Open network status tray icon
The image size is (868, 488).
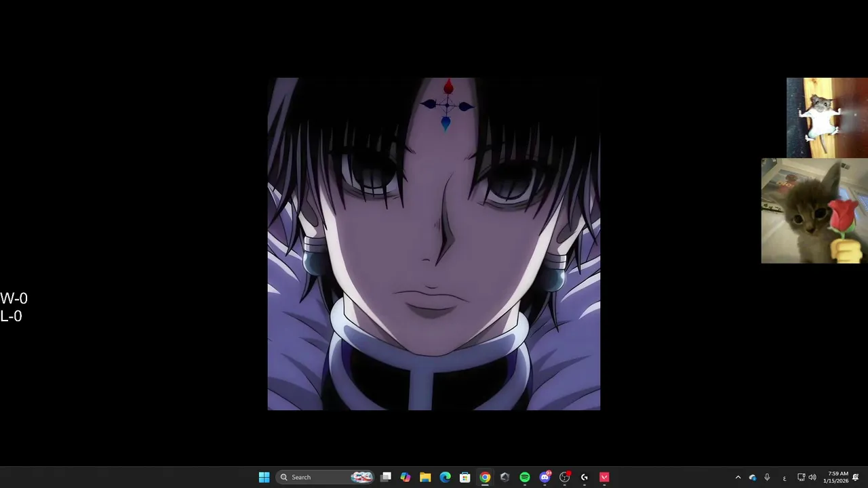click(x=801, y=477)
